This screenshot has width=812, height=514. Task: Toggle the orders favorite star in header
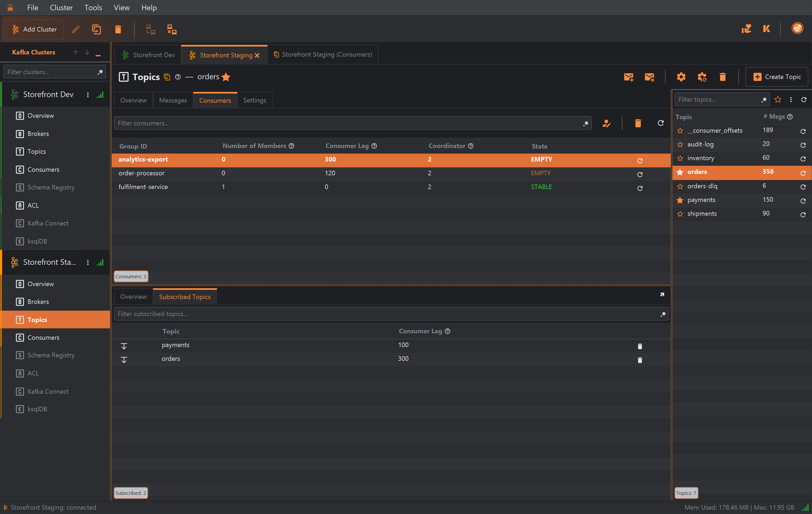226,77
